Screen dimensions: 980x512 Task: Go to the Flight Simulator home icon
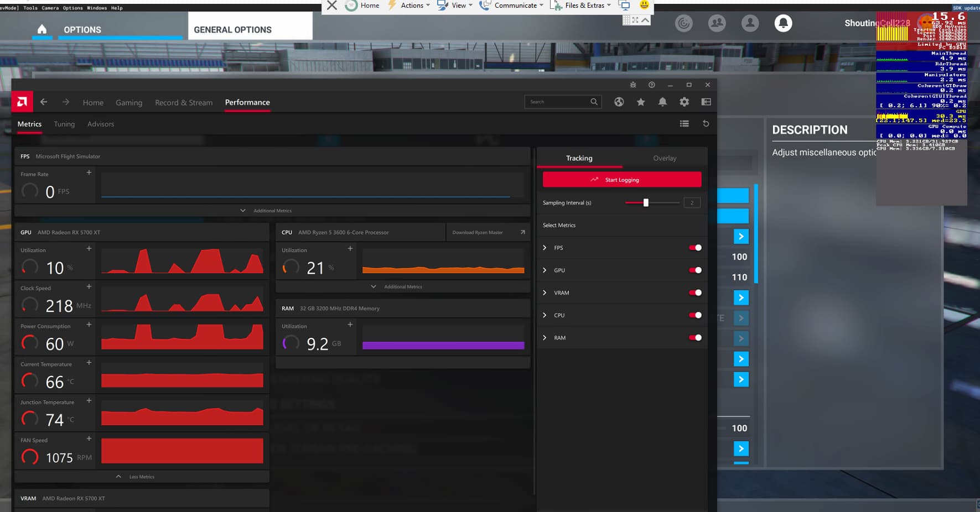42,29
